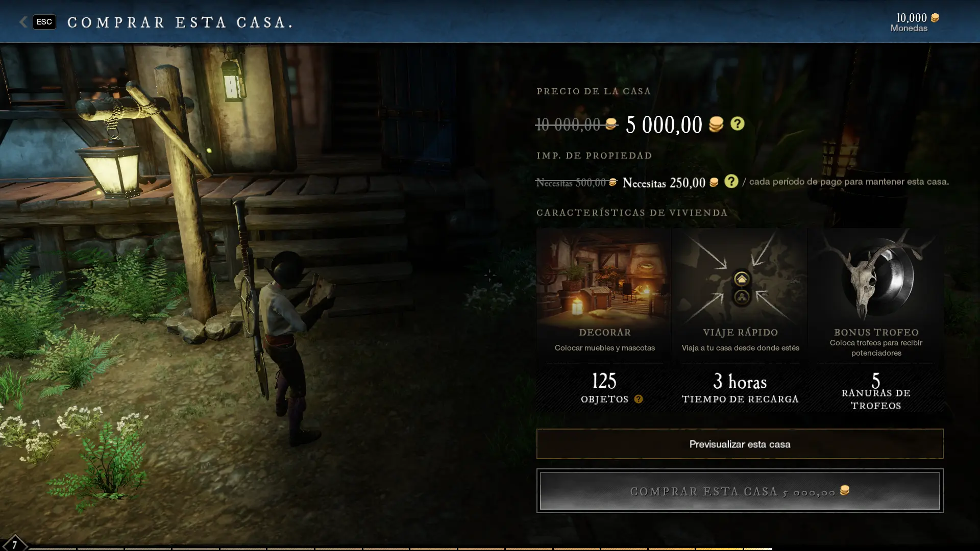Image resolution: width=980 pixels, height=551 pixels.
Task: Click the coin icon beside 10,000 Monedas
Action: [935, 18]
